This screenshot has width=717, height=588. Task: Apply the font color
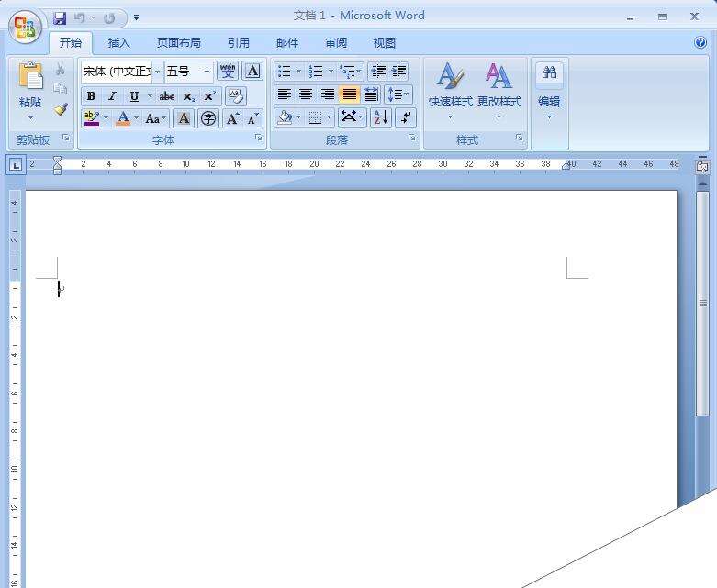(122, 118)
